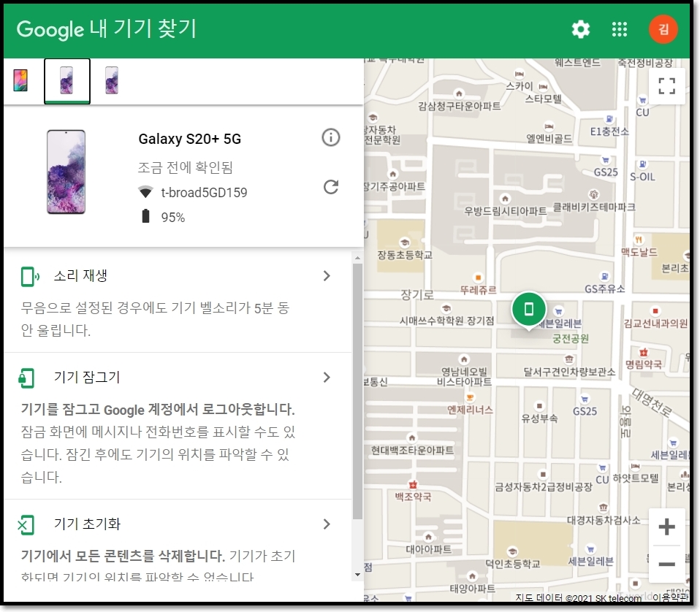Click the 장동초등학교 school marker
Screen dimensions: 700x612
[x=405, y=242]
